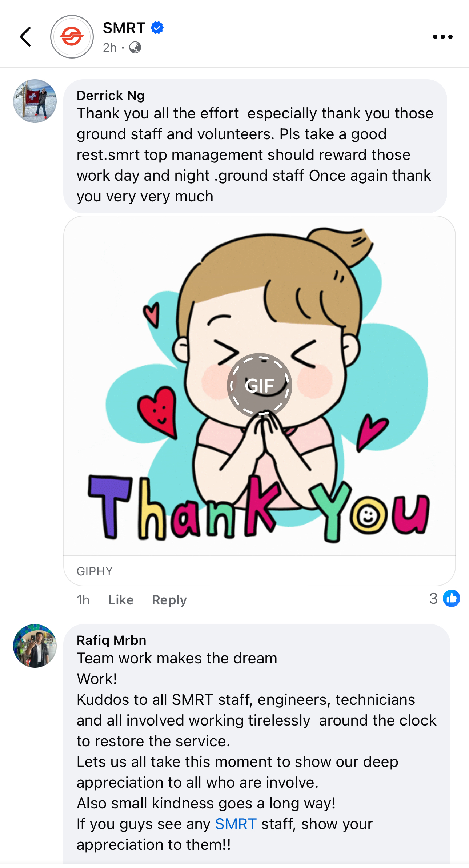Image resolution: width=469 pixels, height=868 pixels.
Task: Like Derrick Ng's comment
Action: tap(121, 600)
